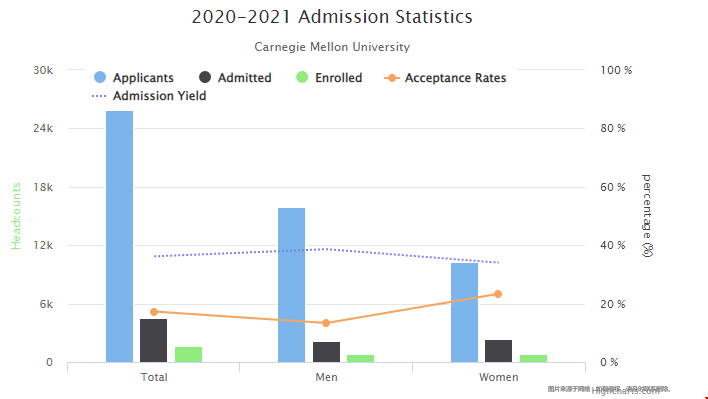This screenshot has height=399, width=708.
Task: Toggle the Acceptance Rates legend item
Action: 445,78
